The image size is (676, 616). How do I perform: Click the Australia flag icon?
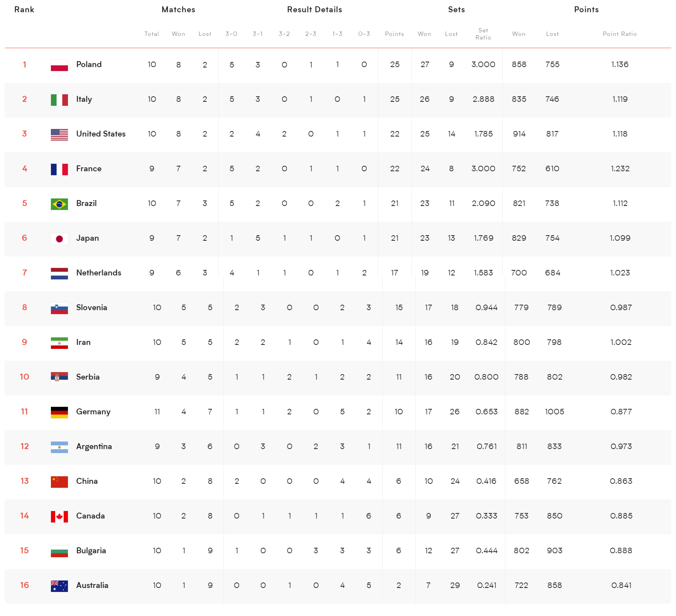point(59,586)
